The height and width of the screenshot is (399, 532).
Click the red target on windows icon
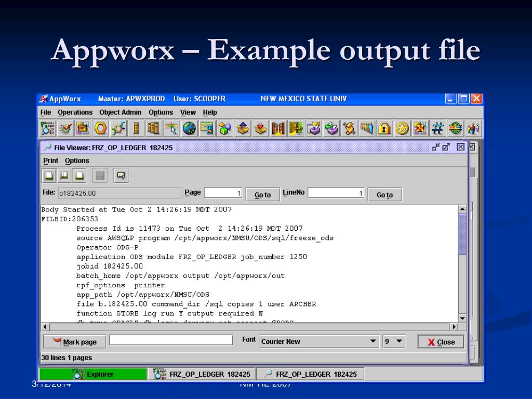tap(420, 129)
